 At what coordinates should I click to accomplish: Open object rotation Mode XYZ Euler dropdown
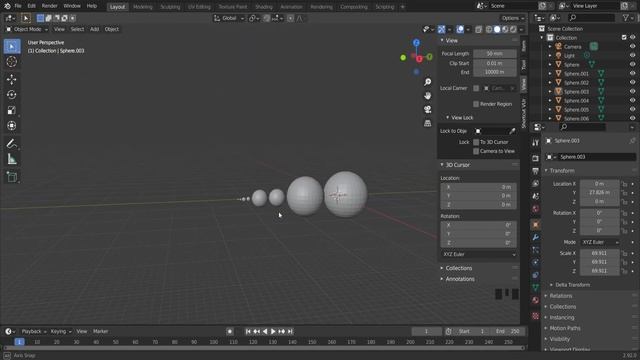(600, 242)
